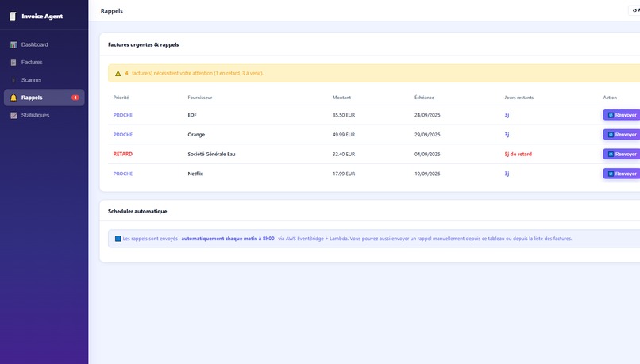Click the Montant column header
This screenshot has width=640, height=364.
(x=341, y=98)
